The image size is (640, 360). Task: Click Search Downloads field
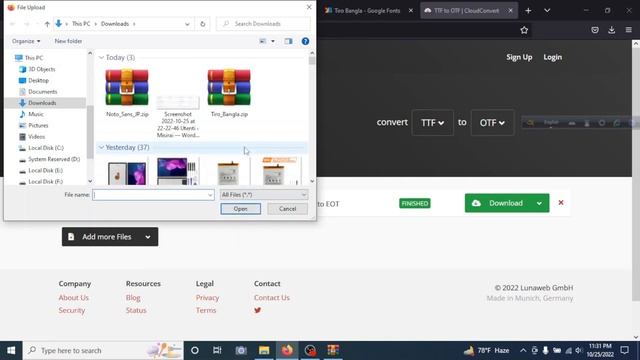click(263, 24)
